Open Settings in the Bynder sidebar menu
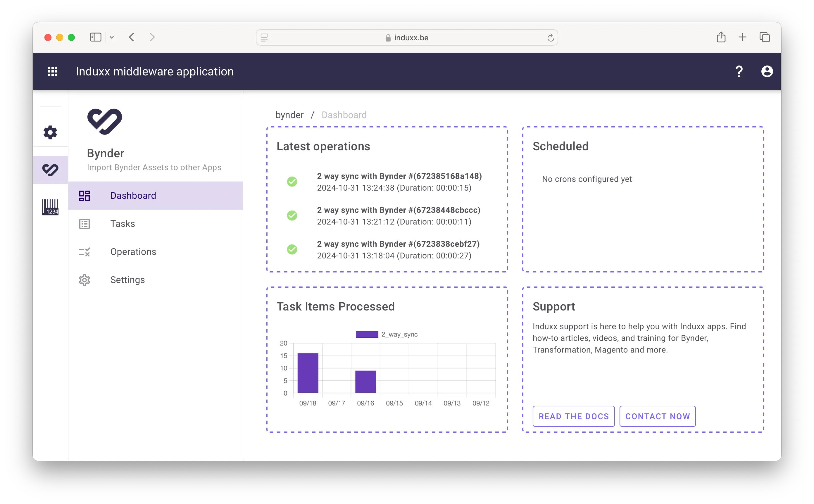Image resolution: width=814 pixels, height=504 pixels. (127, 280)
